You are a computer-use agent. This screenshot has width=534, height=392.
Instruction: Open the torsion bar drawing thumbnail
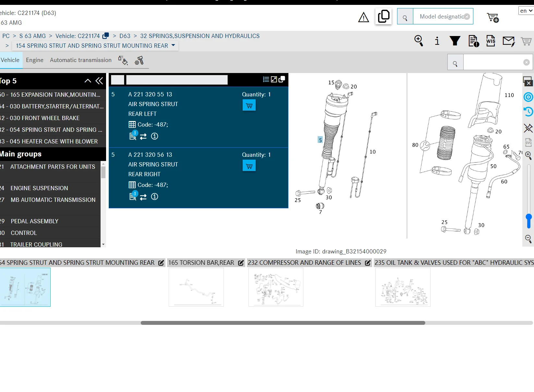click(x=196, y=287)
